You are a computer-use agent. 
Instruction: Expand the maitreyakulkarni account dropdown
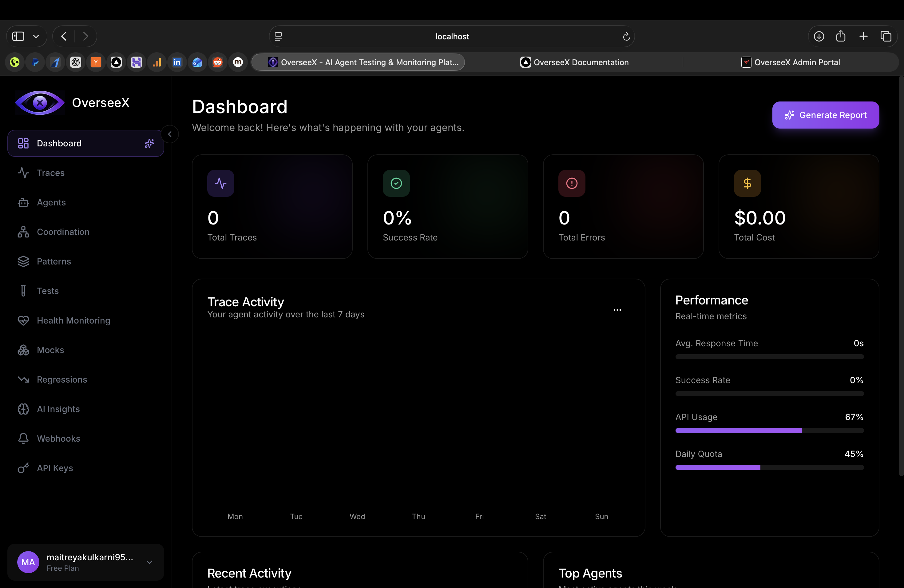[149, 562]
